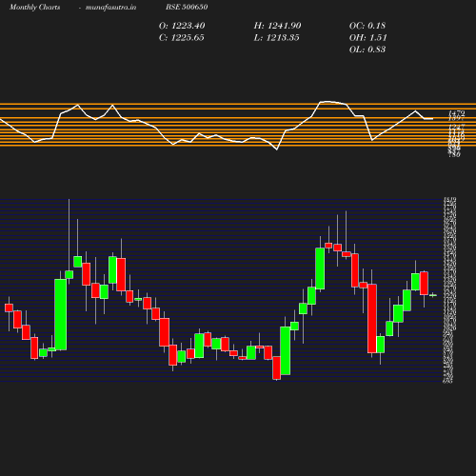Select the close value C: 1225.65
Screen dimensions: 476x476
(x=182, y=38)
